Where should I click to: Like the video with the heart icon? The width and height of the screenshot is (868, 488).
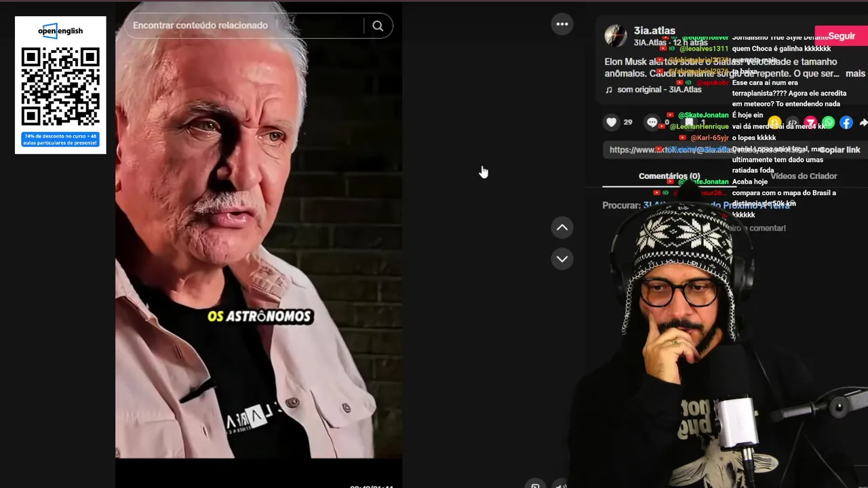point(612,122)
